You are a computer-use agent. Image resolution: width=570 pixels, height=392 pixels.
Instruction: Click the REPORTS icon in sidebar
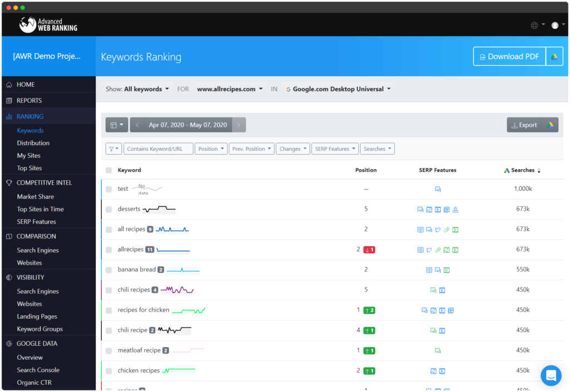(9, 101)
